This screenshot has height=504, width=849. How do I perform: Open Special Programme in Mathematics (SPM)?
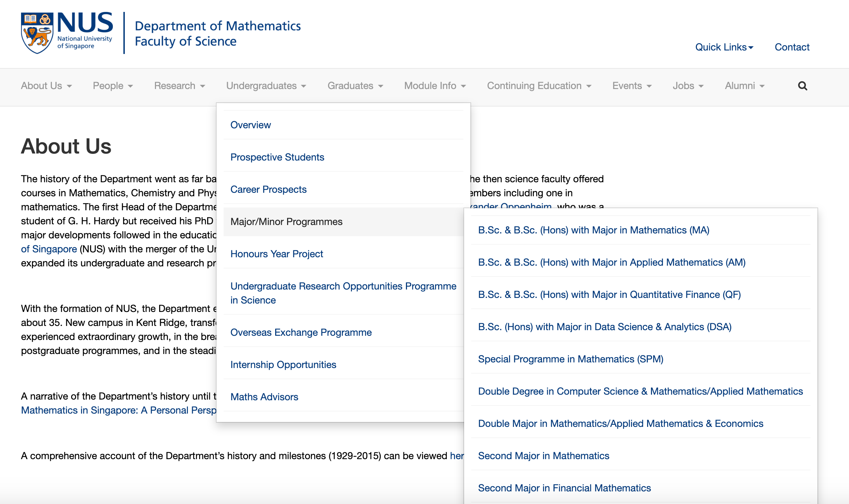pos(570,359)
